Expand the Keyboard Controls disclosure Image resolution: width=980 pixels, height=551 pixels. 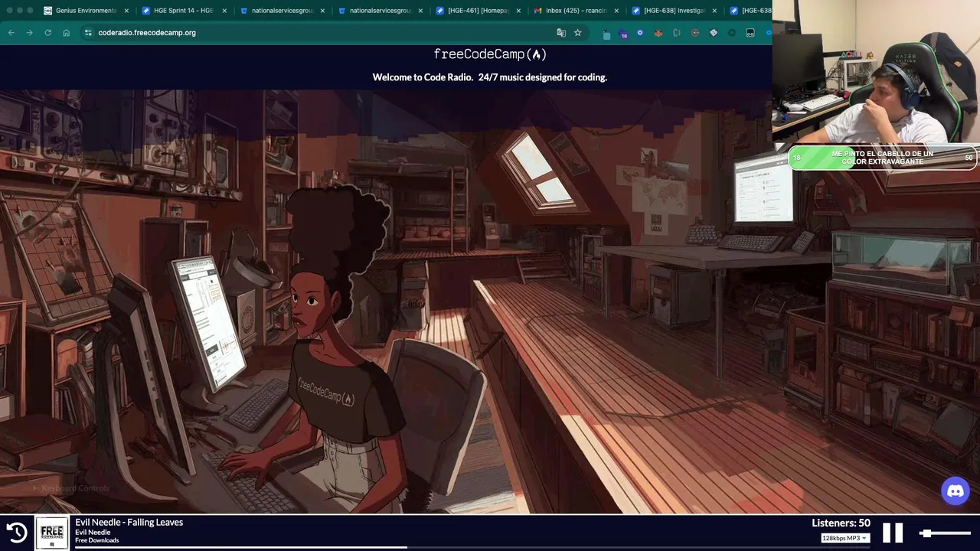[x=71, y=488]
